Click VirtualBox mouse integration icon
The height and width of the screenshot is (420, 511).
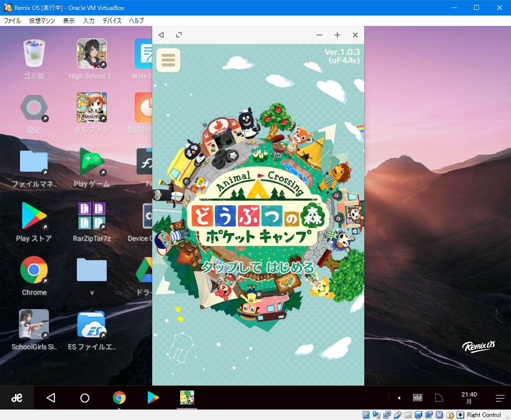point(450,415)
